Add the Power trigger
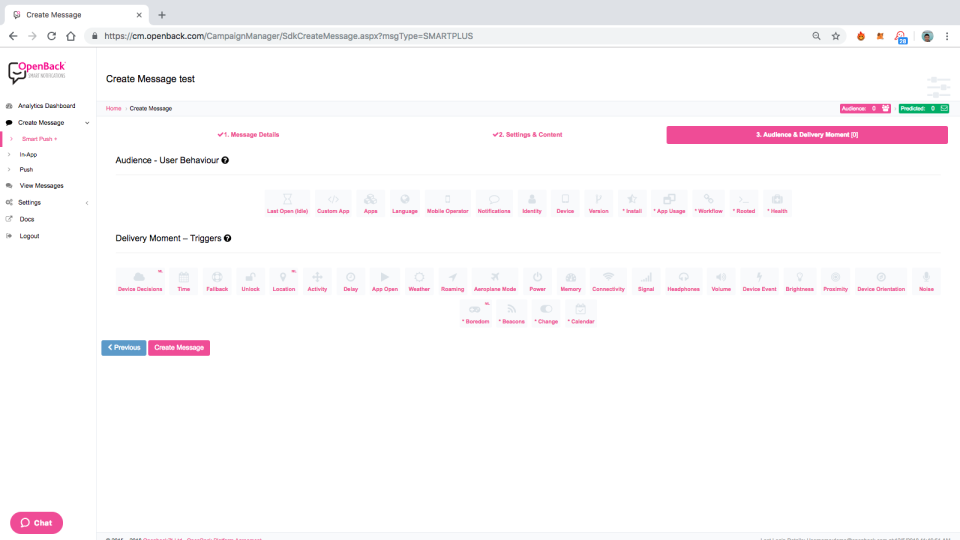The image size is (960, 540). (538, 281)
